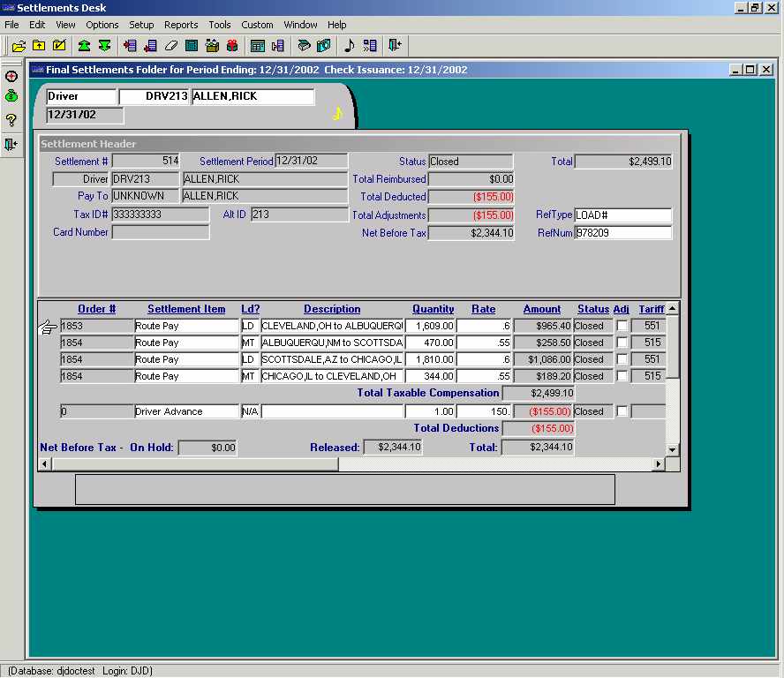Click the RefNum field with 978209
The height and width of the screenshot is (678, 784).
[x=622, y=233]
